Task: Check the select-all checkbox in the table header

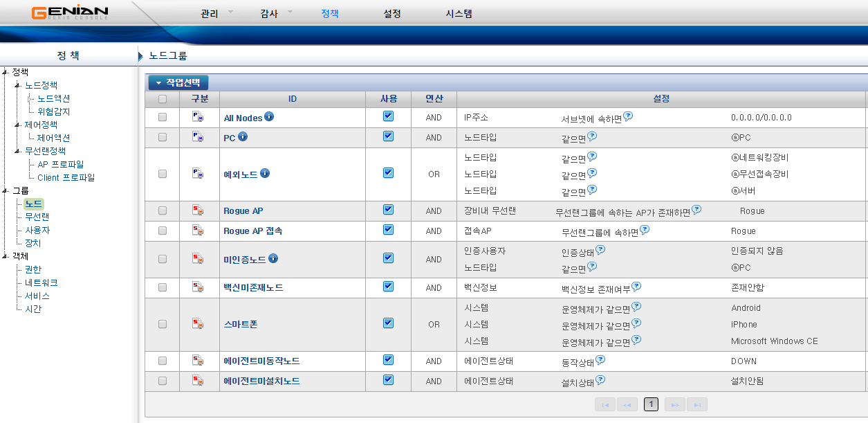Action: tap(163, 100)
